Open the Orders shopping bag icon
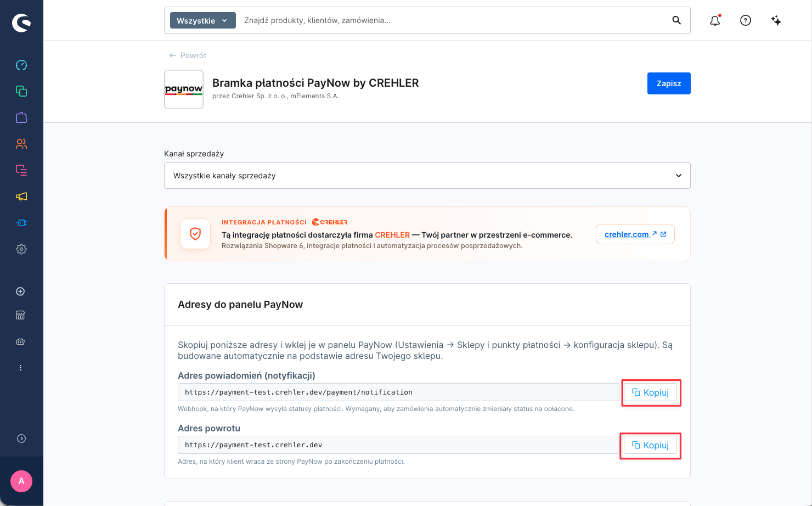The image size is (812, 506). 21,117
